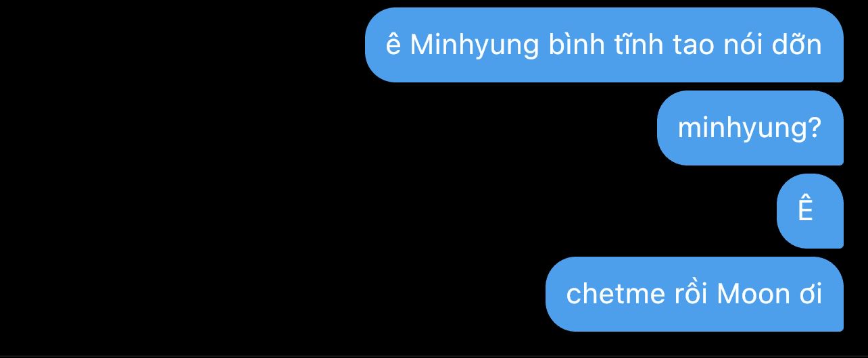The height and width of the screenshot is (358, 868).
Task: Click the thin divider line under the messages
Action: [434, 355]
